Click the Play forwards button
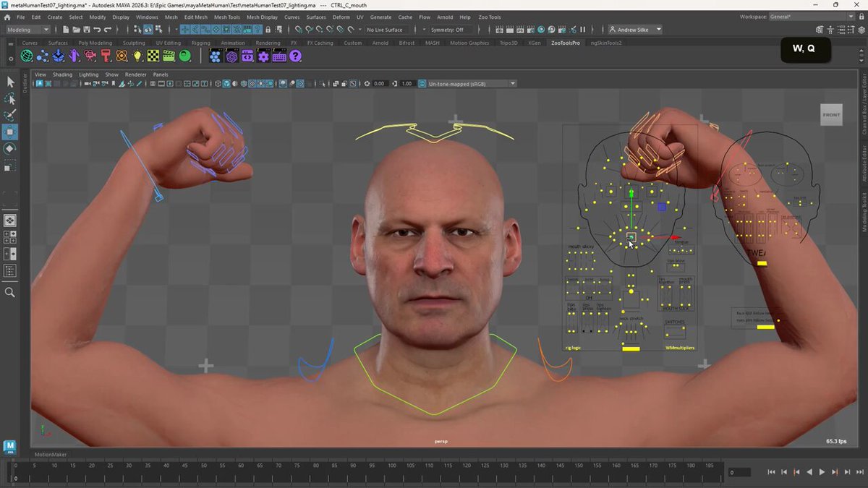868x488 pixels. point(822,472)
